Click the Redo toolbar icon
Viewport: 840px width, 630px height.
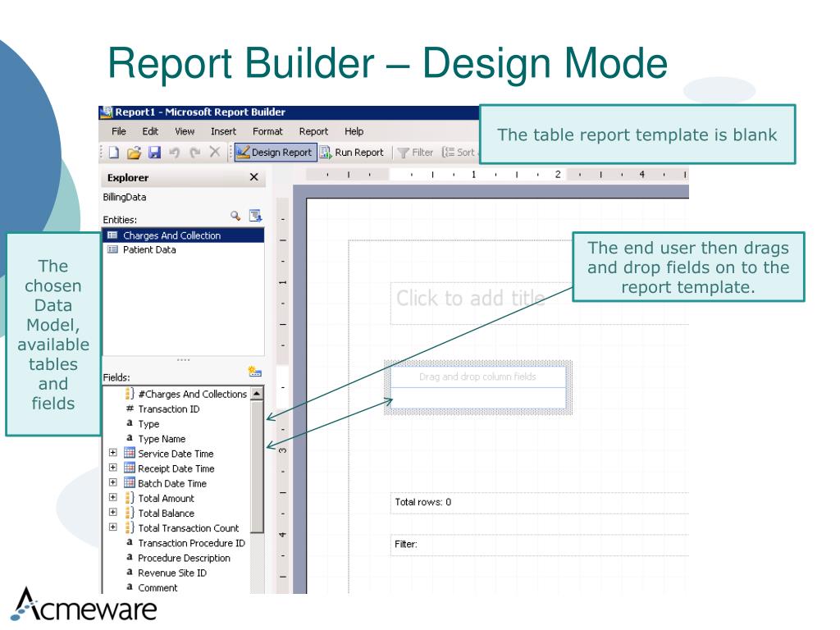point(195,153)
